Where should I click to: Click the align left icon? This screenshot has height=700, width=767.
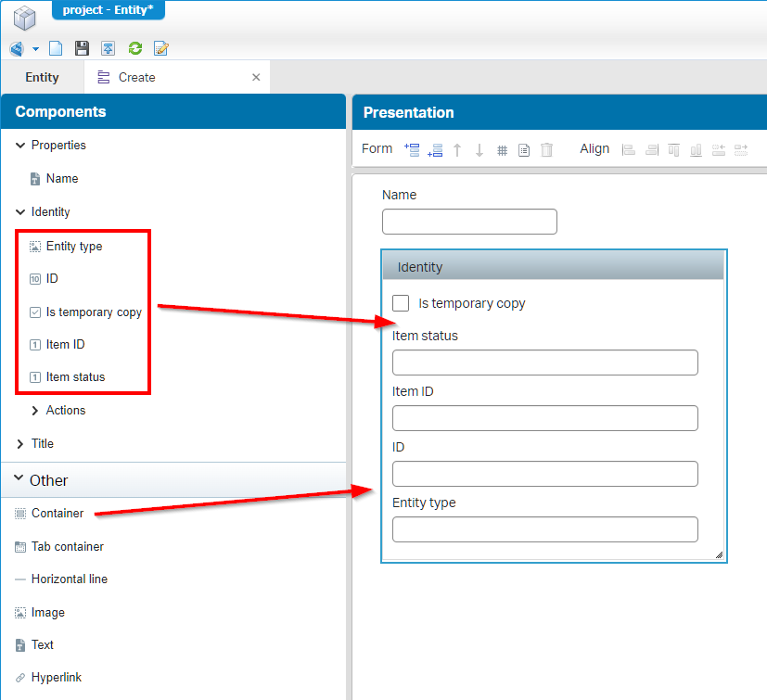point(629,150)
